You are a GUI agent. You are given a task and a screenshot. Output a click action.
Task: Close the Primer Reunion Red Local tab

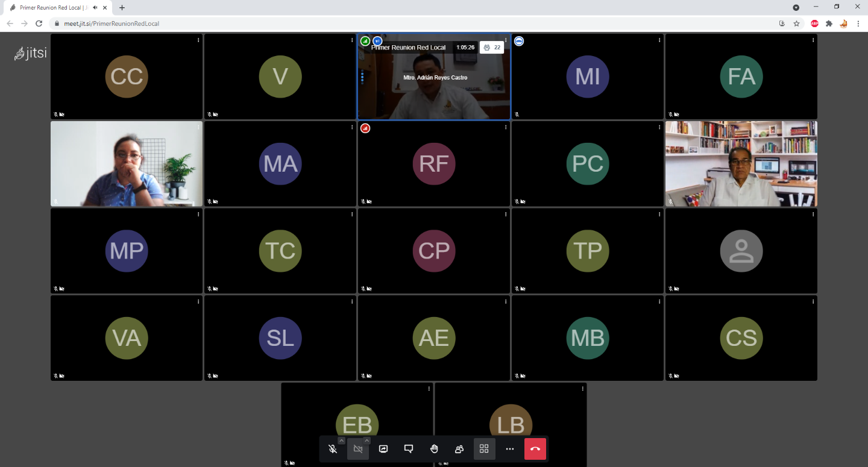click(105, 8)
